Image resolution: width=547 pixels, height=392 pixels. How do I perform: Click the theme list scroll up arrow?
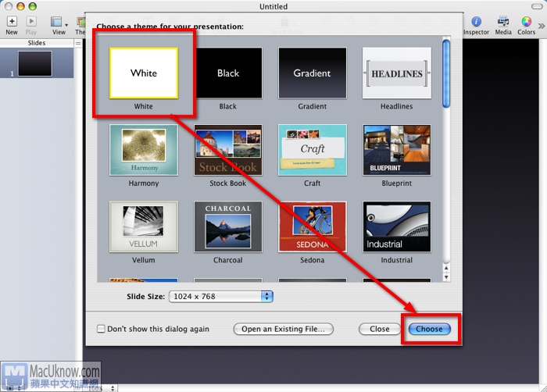[446, 268]
